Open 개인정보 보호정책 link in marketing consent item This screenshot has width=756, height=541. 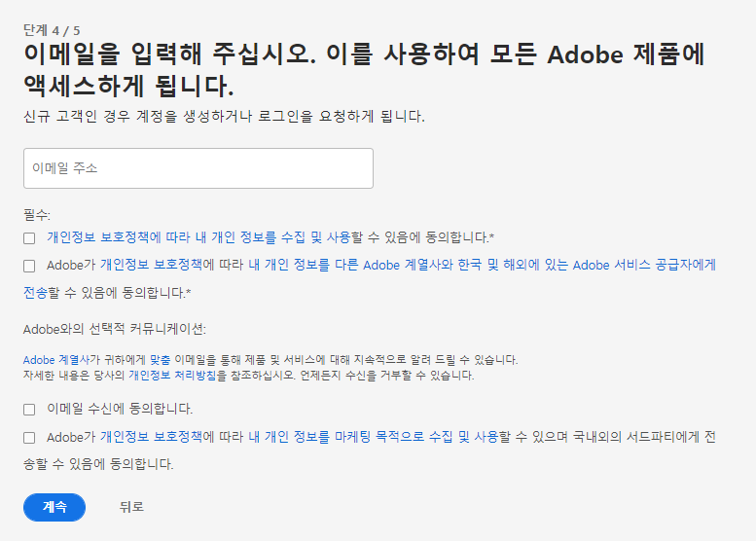tap(151, 437)
